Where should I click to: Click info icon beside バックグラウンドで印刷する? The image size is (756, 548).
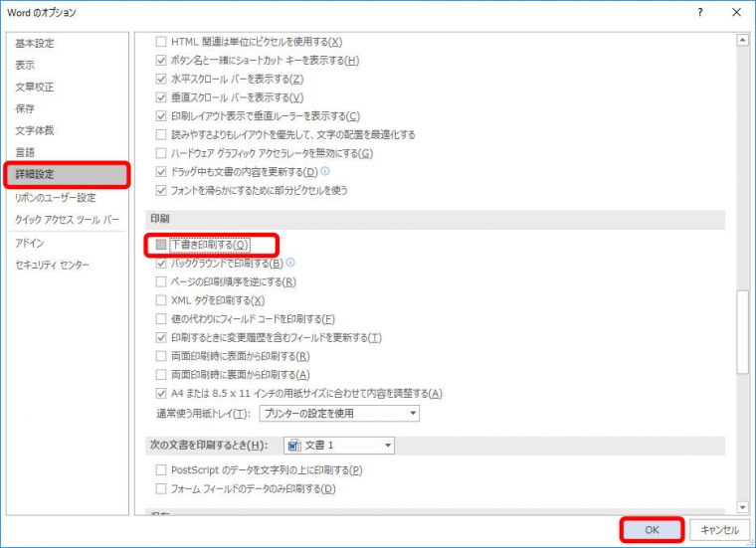(290, 263)
